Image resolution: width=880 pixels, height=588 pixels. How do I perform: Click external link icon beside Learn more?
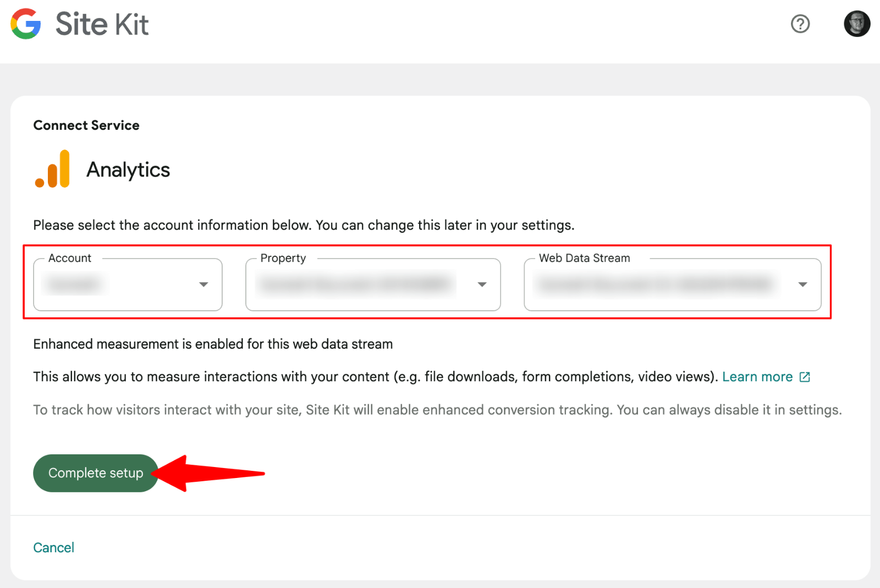805,377
